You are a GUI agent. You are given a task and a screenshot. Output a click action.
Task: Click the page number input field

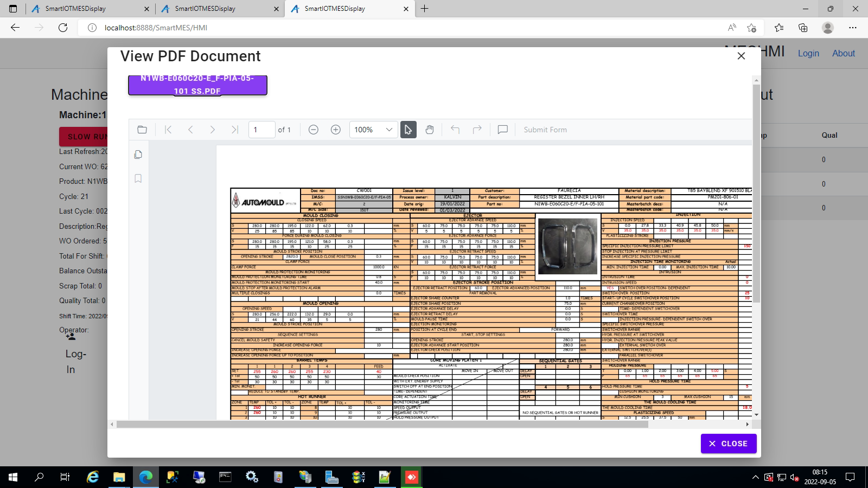[261, 130]
